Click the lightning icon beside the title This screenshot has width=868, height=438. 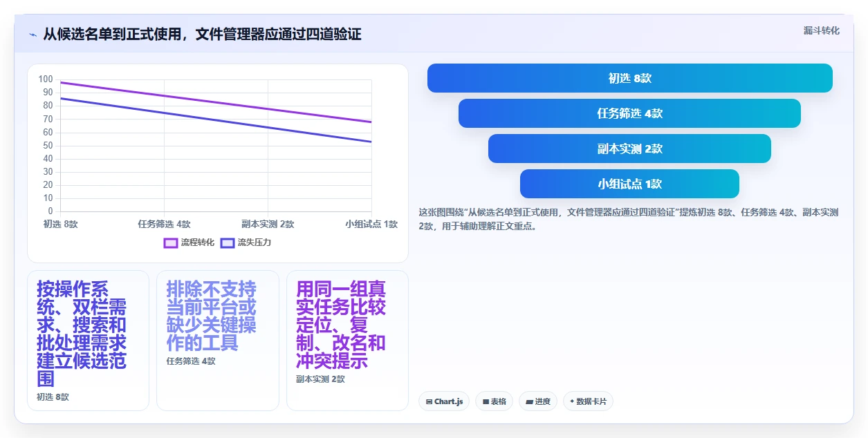click(x=33, y=35)
